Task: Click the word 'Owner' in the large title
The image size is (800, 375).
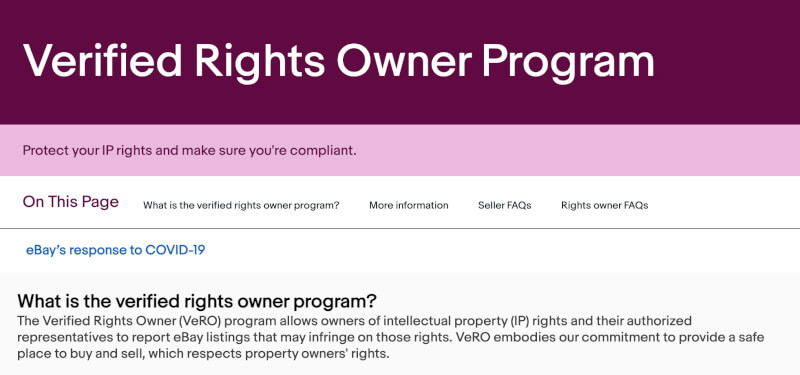Action: (x=403, y=61)
